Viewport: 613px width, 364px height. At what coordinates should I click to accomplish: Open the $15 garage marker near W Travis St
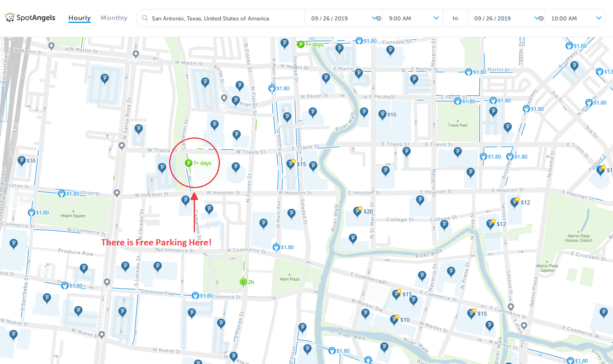(291, 164)
